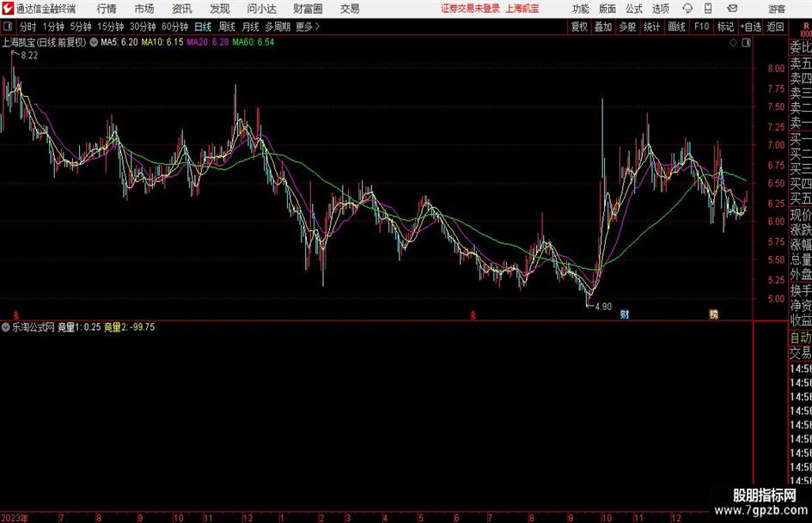Click the diamond icon at chart top right

(x=733, y=43)
